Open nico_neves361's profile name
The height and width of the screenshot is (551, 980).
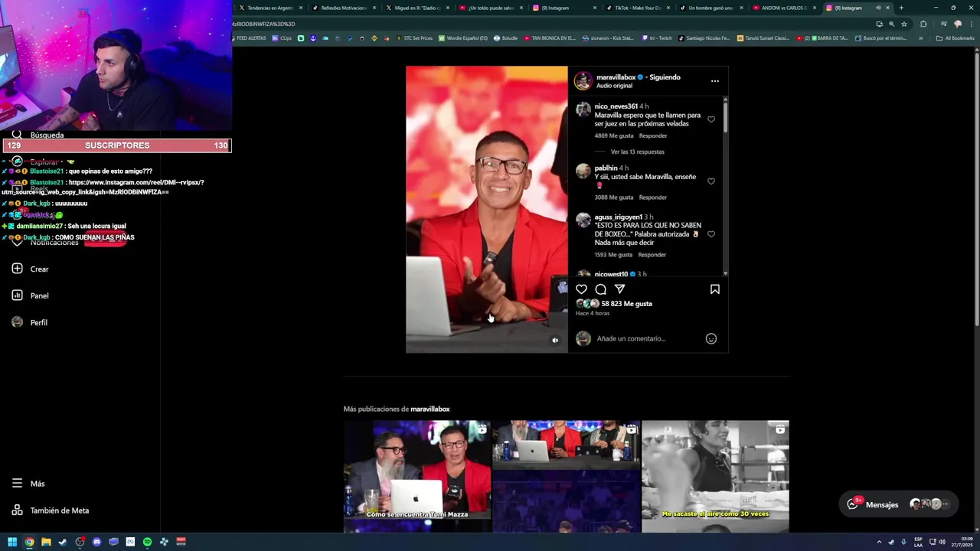pos(616,106)
